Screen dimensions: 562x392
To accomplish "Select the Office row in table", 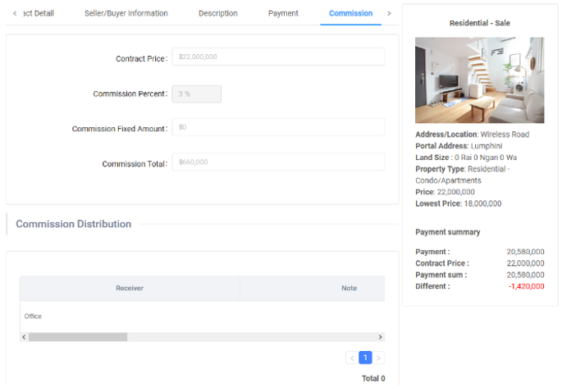I will (201, 316).
